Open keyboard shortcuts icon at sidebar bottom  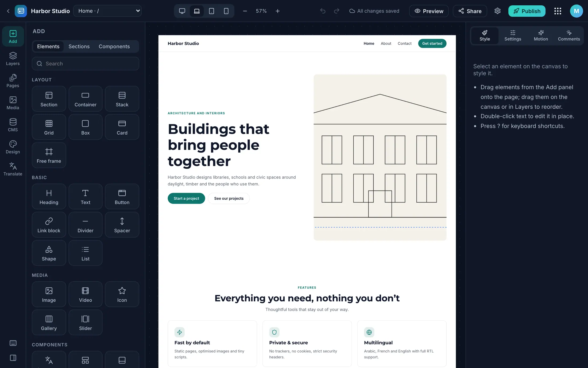pos(13,343)
